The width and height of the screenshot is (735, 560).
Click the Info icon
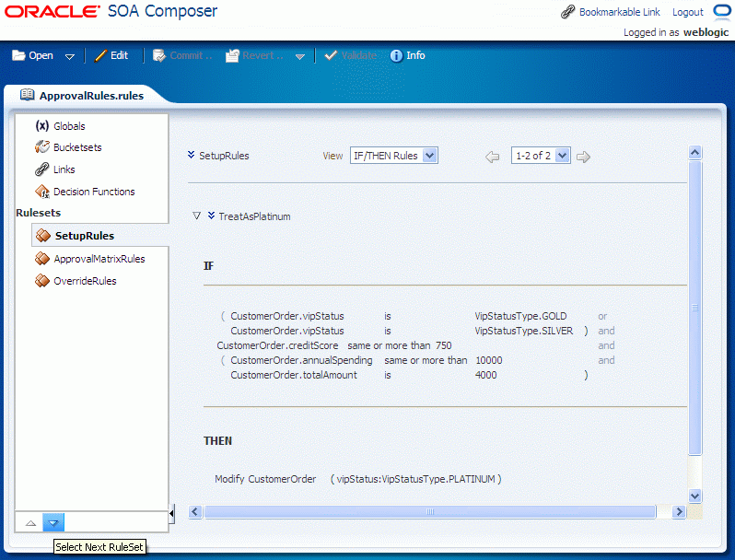point(396,56)
